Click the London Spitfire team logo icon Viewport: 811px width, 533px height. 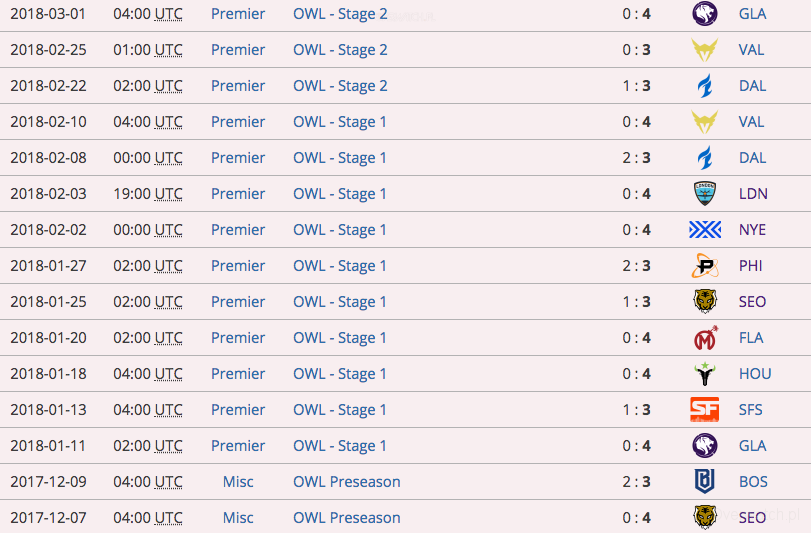coord(704,194)
